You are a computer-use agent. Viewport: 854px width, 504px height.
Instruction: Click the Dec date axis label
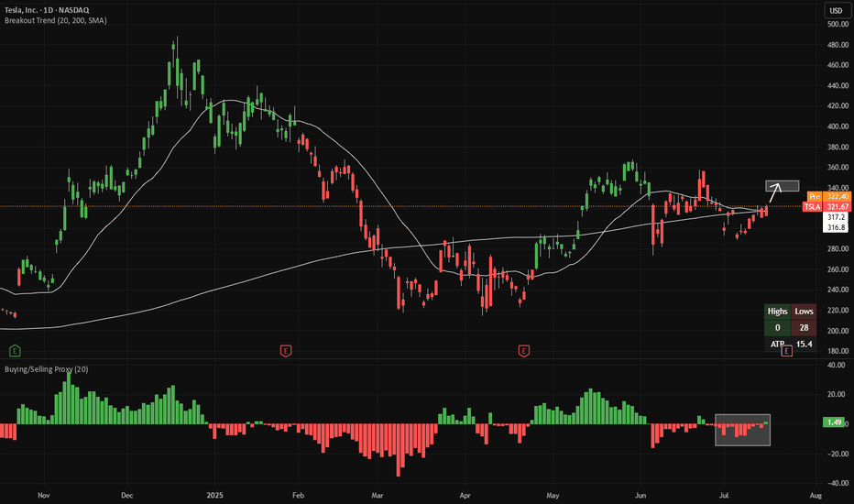(126, 495)
